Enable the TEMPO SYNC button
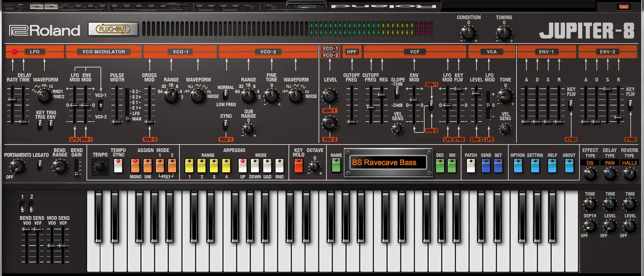 [118, 166]
